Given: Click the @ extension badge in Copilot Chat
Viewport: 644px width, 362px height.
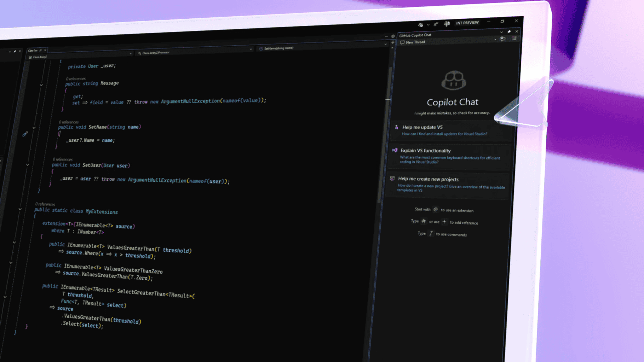Looking at the screenshot, I should (x=435, y=209).
